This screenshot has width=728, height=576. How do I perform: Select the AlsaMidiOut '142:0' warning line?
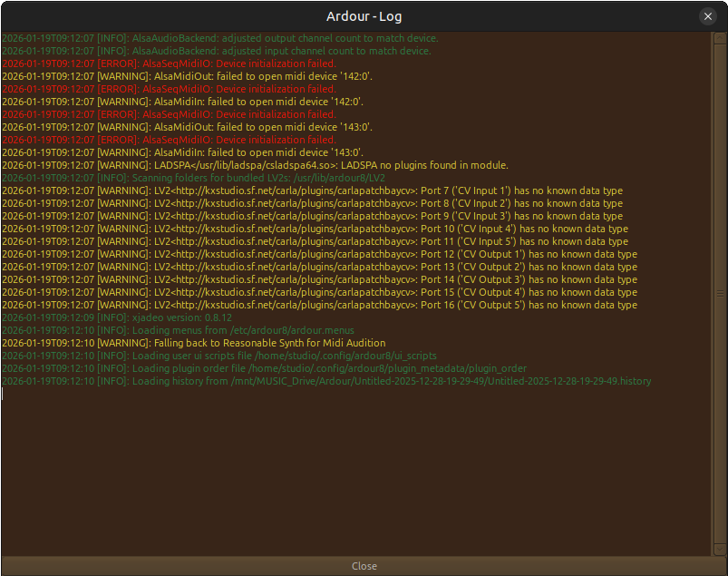[x=188, y=77]
